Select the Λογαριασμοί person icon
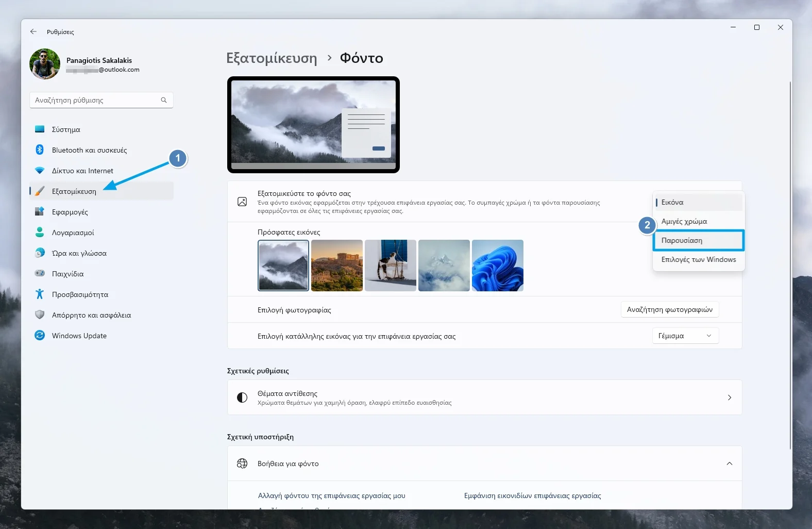Image resolution: width=812 pixels, height=529 pixels. pyautogui.click(x=40, y=233)
